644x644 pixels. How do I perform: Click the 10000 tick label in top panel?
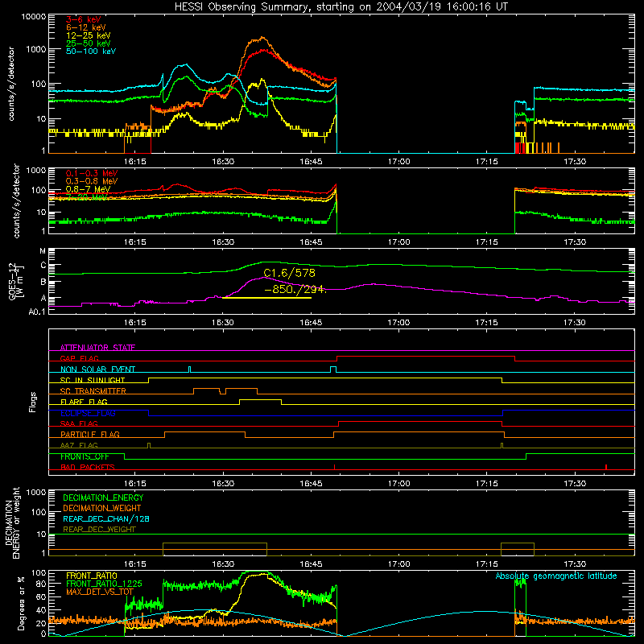[33, 16]
